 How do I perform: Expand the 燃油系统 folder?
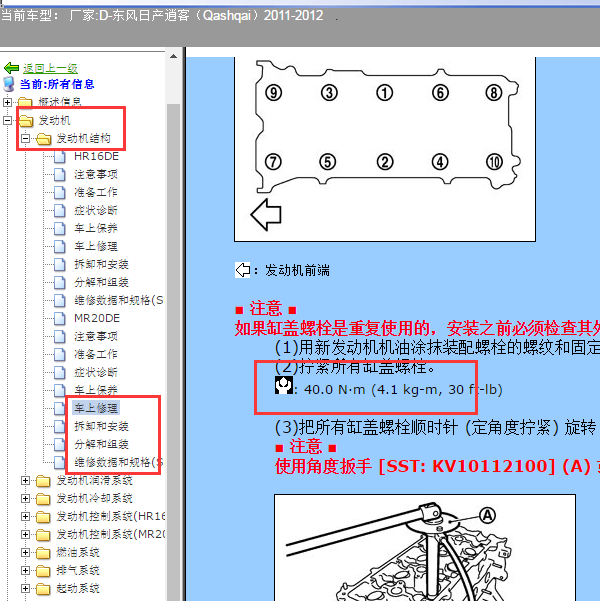[x=25, y=552]
